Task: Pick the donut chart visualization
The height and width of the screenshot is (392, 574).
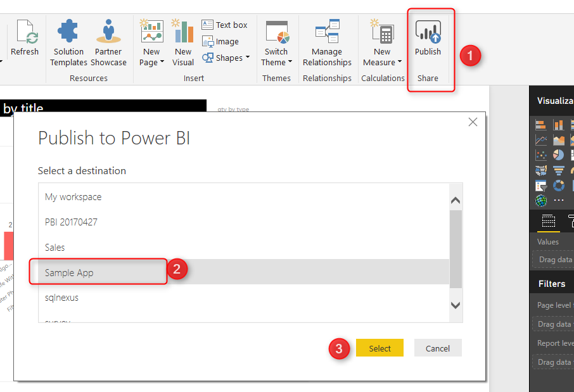Action: point(558,186)
